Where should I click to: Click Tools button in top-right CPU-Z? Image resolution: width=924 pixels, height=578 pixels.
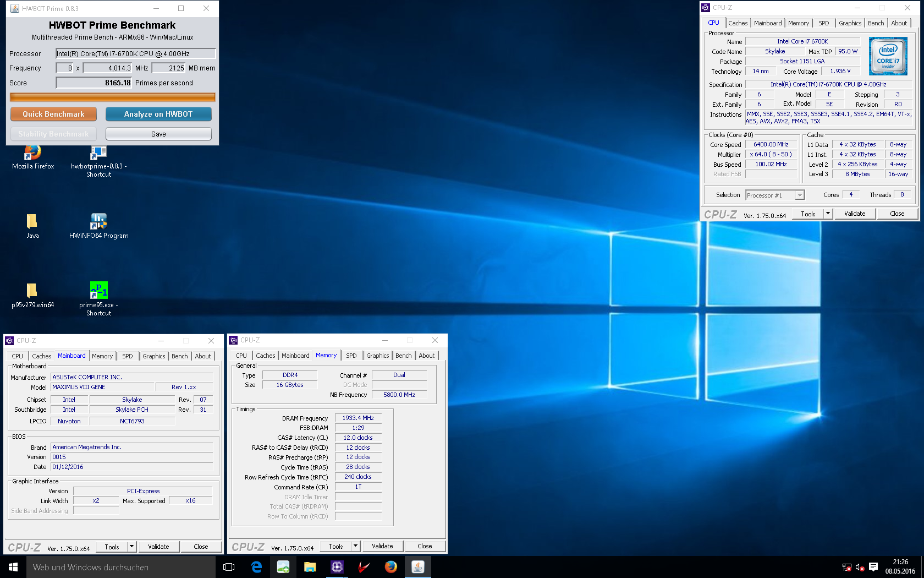(808, 214)
